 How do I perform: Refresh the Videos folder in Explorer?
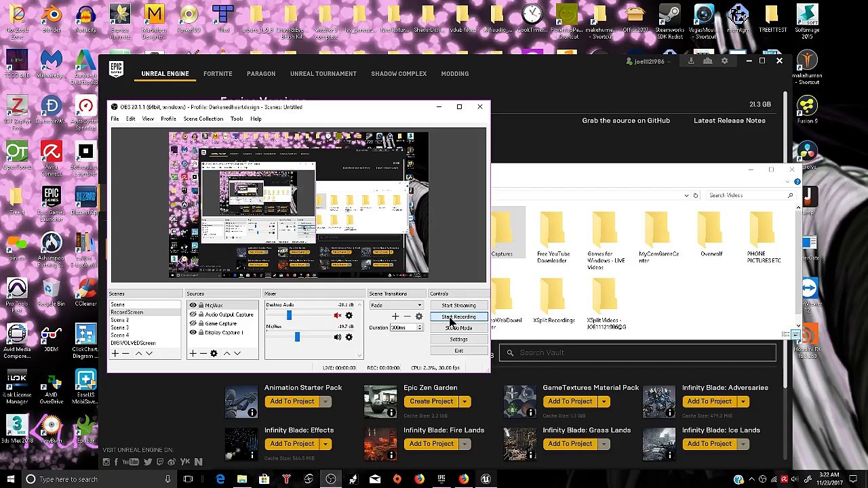(695, 195)
